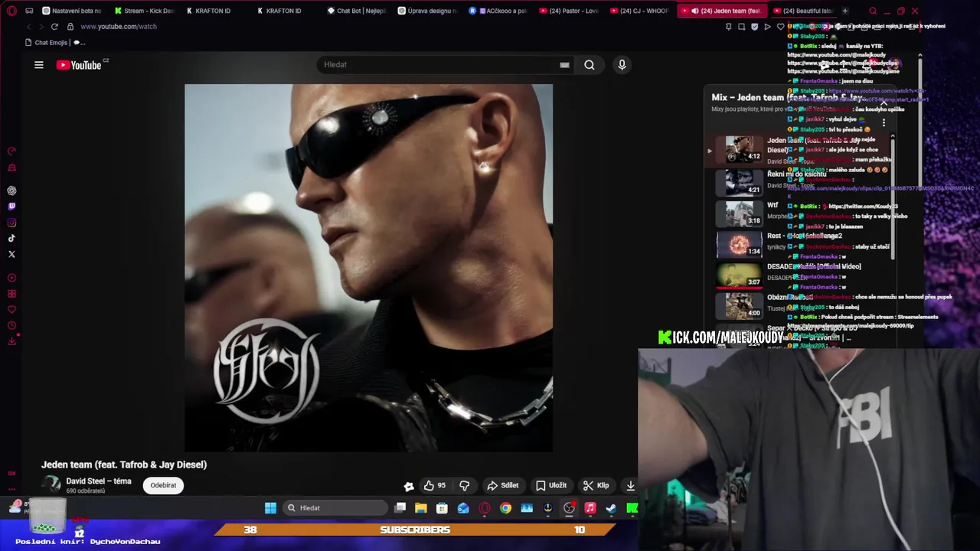Open the on-screen keyboard icon in the search box
This screenshot has width=980, height=551.
(x=564, y=65)
